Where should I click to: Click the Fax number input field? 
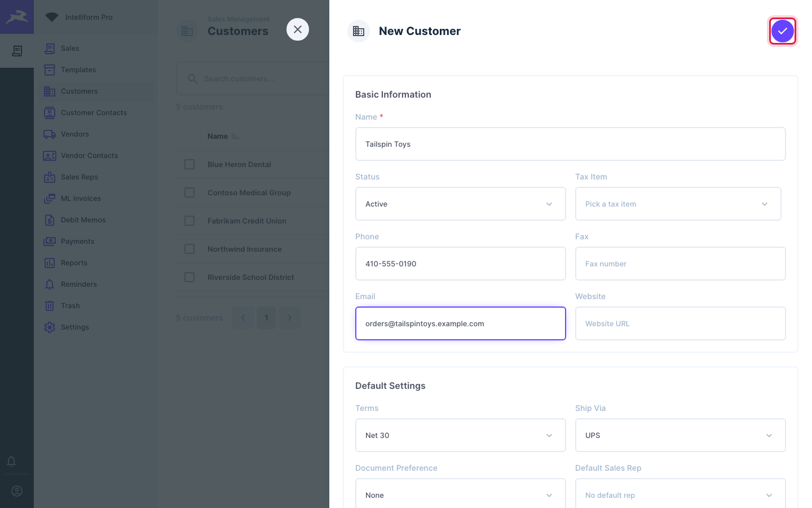pos(680,264)
